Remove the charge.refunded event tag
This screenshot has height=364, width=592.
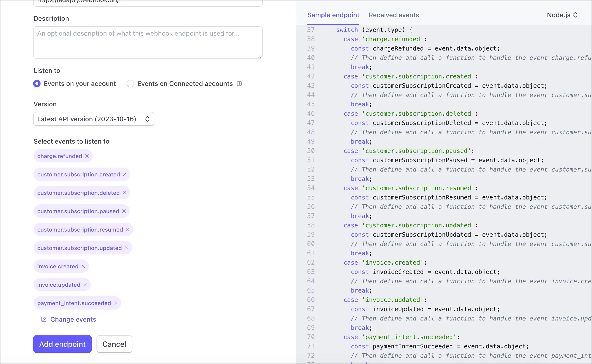click(87, 156)
